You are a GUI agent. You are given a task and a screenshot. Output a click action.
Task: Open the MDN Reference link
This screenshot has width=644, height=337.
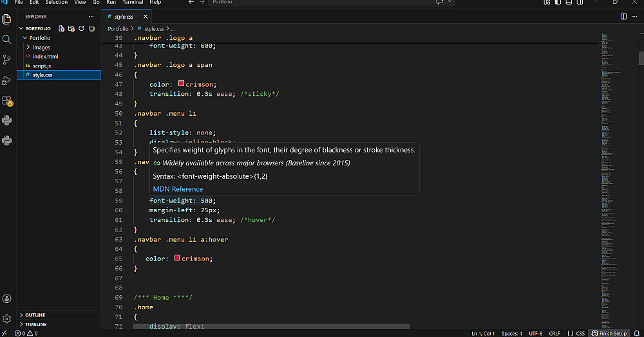click(x=178, y=189)
